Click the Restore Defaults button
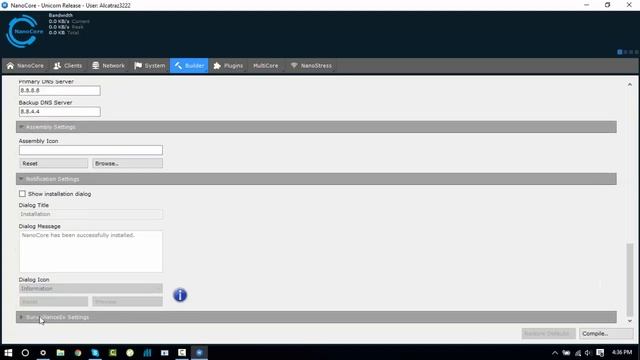640x360 pixels. (548, 333)
